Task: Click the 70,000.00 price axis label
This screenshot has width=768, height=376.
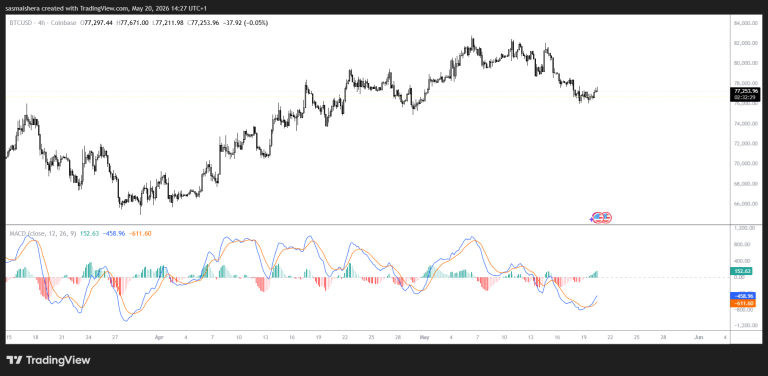Action: pos(746,164)
